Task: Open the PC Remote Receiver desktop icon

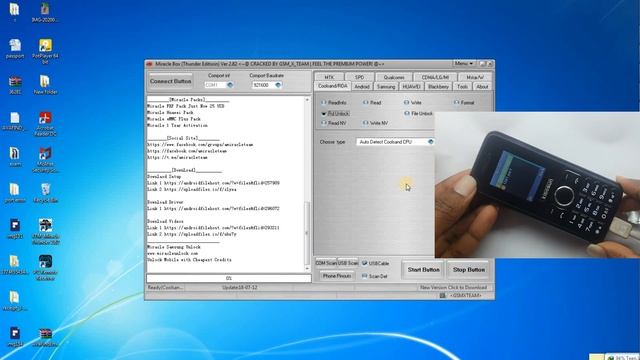Action: [45, 268]
